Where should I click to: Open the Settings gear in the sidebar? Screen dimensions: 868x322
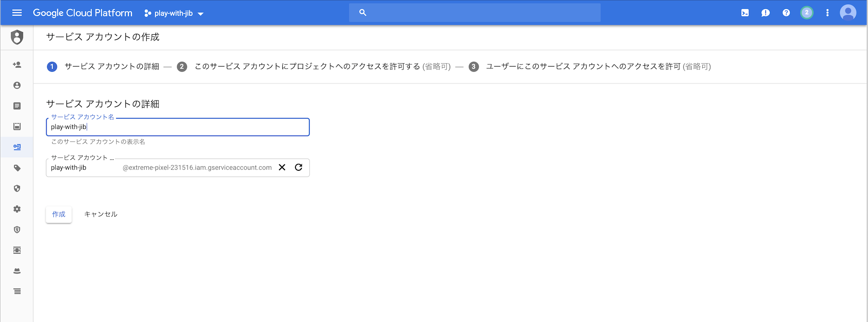[x=17, y=209]
